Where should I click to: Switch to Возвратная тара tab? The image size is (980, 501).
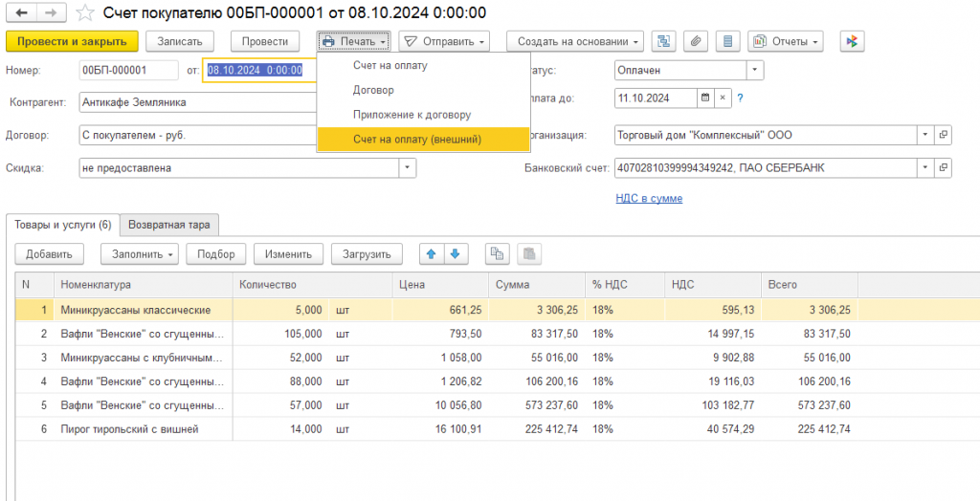[169, 225]
